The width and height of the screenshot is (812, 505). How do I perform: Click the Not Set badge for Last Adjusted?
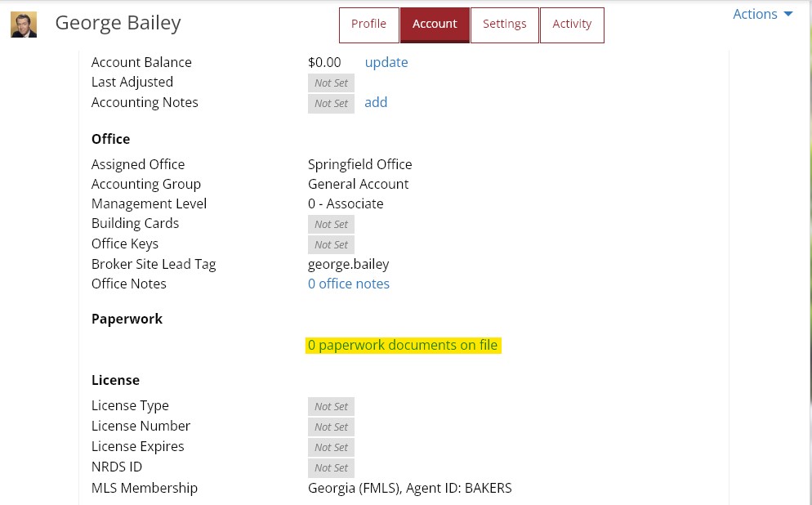pyautogui.click(x=331, y=83)
